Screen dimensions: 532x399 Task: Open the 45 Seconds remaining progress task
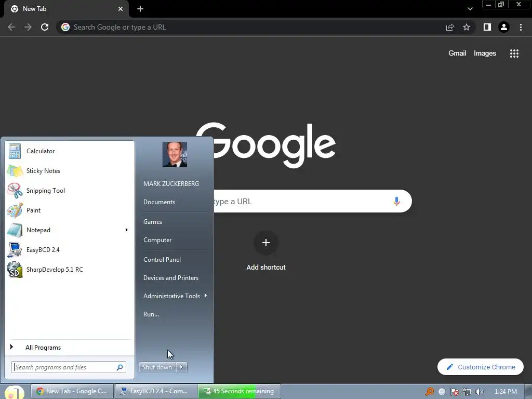[240, 391]
